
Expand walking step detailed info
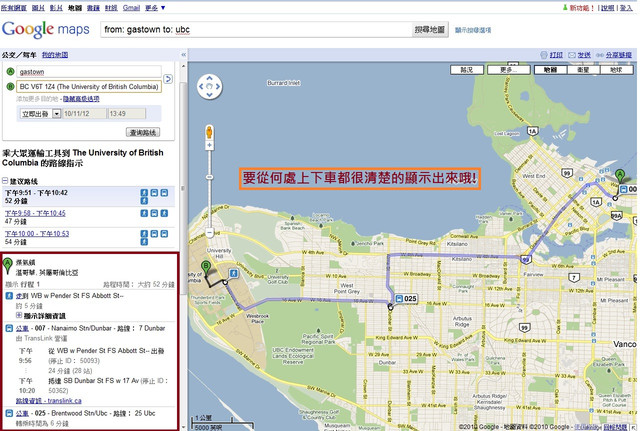pyautogui.click(x=19, y=315)
